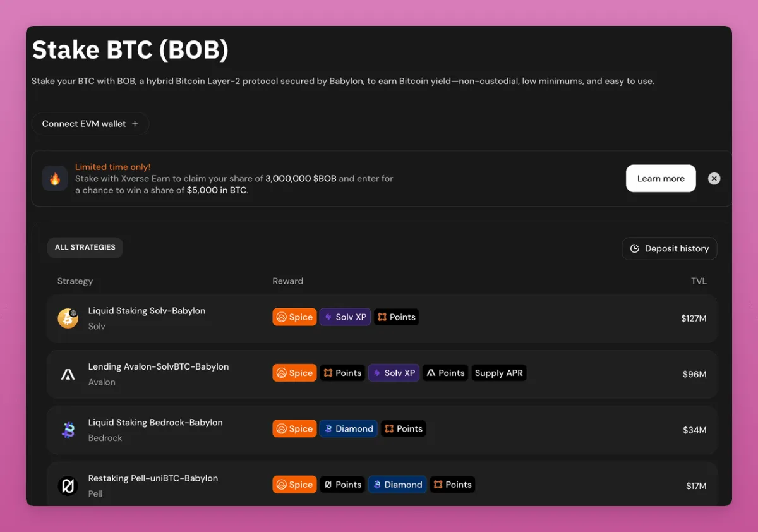
Task: Click the Spice badge in Avalon row
Action: pos(294,373)
